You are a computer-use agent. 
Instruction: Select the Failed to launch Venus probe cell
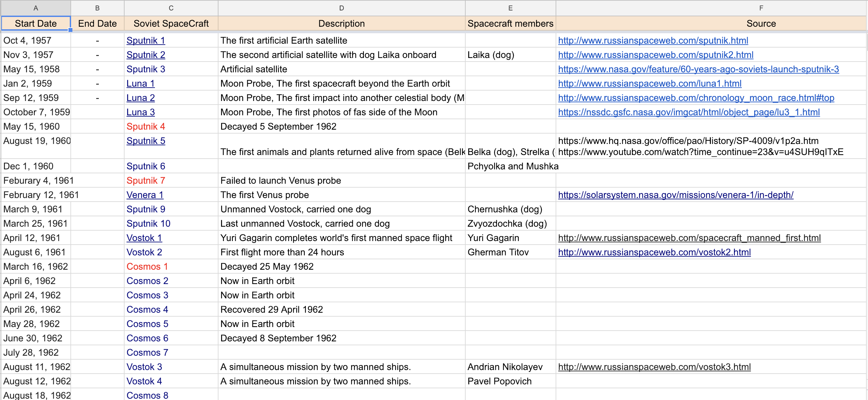click(x=341, y=181)
